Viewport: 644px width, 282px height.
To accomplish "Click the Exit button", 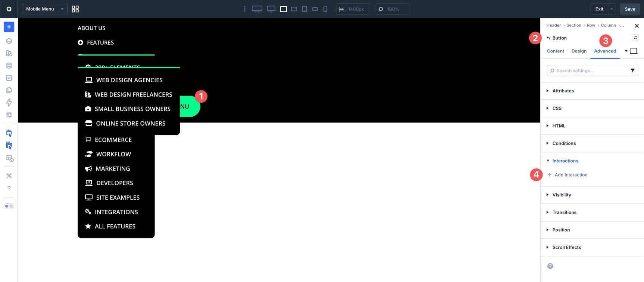I will click(x=599, y=9).
